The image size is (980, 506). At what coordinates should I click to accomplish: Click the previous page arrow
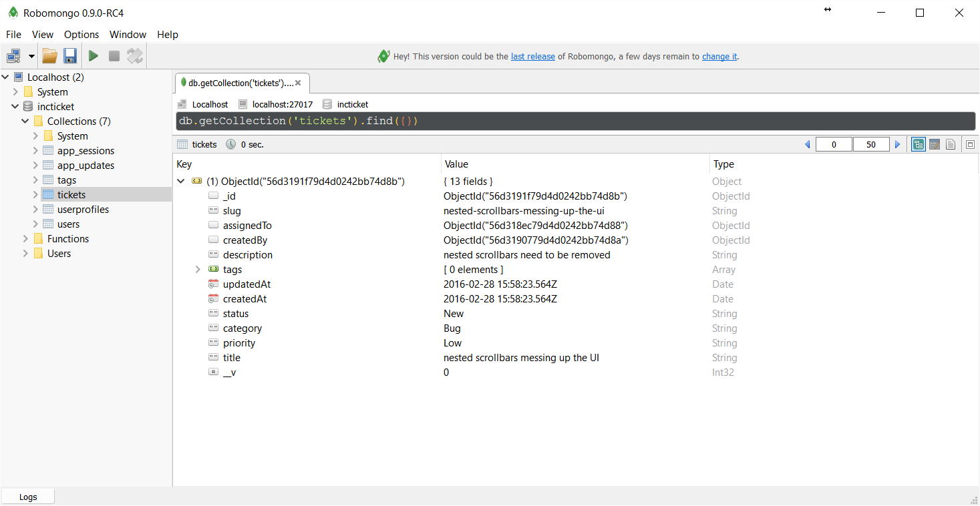point(808,144)
